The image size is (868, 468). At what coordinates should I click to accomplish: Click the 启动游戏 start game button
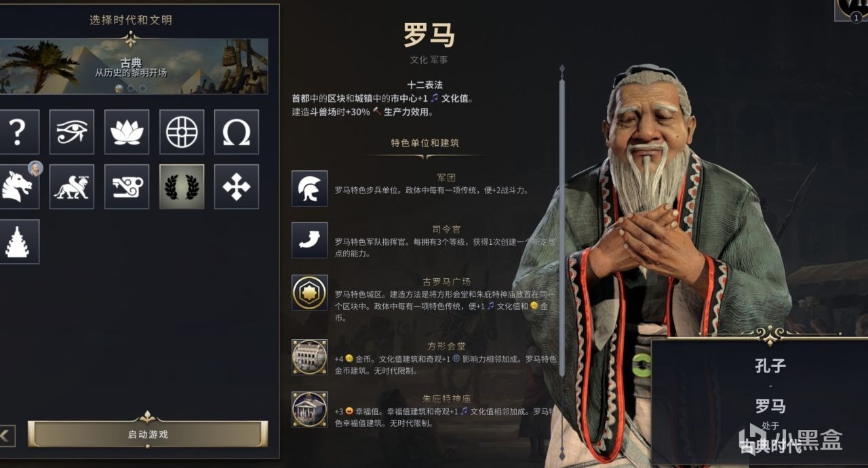[x=148, y=434]
